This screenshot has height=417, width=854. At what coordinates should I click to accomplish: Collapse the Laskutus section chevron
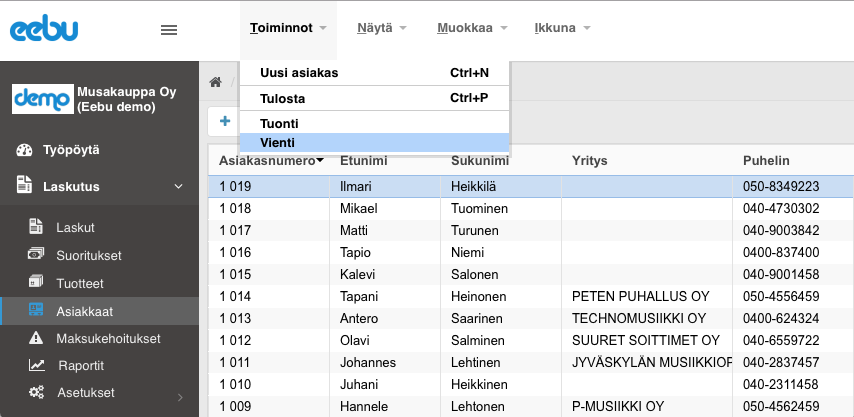pyautogui.click(x=178, y=186)
